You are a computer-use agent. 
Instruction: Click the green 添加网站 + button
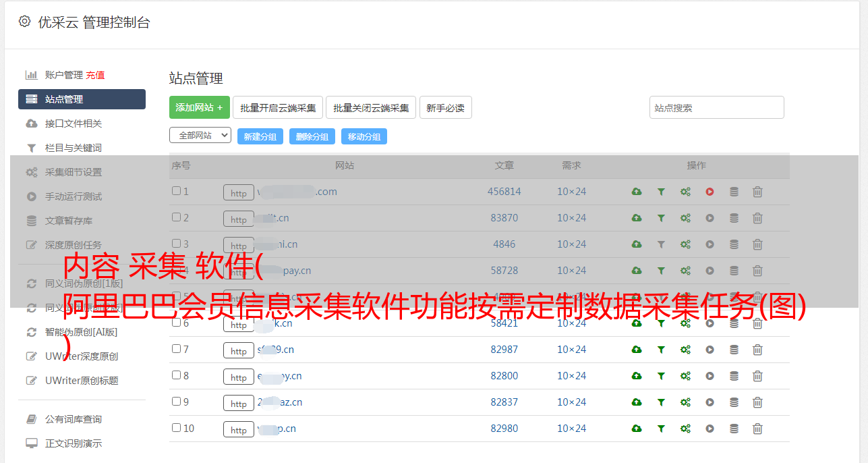pyautogui.click(x=199, y=107)
